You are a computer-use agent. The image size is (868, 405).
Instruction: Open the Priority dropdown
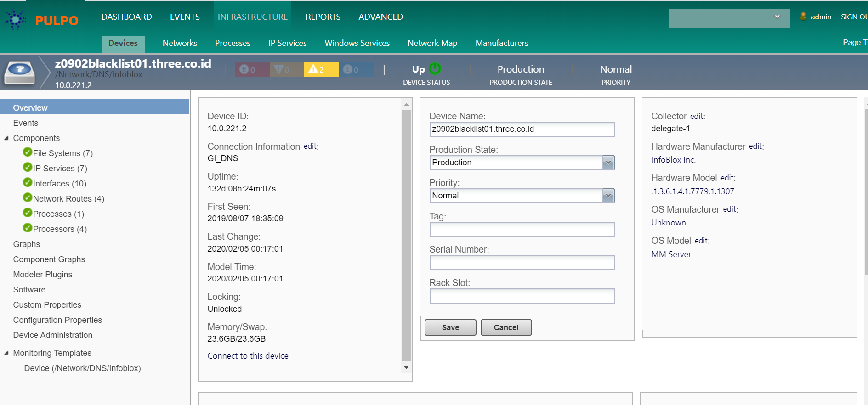[x=608, y=196]
